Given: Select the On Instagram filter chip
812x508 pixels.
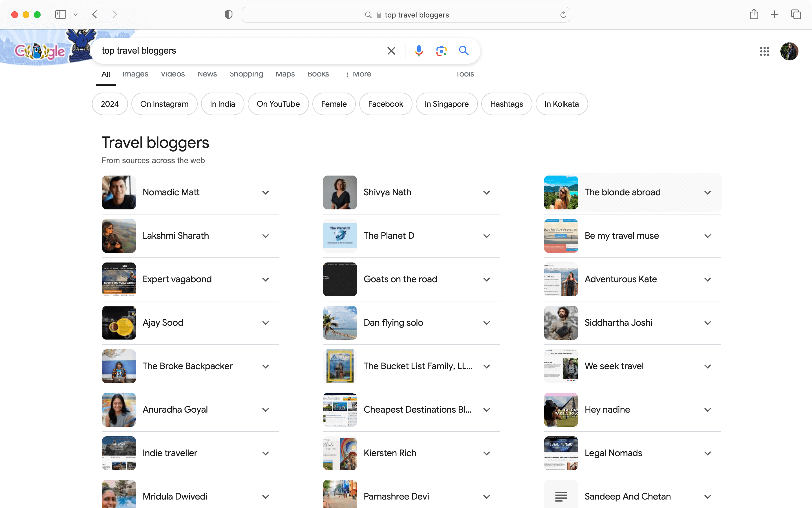Looking at the screenshot, I should (164, 104).
